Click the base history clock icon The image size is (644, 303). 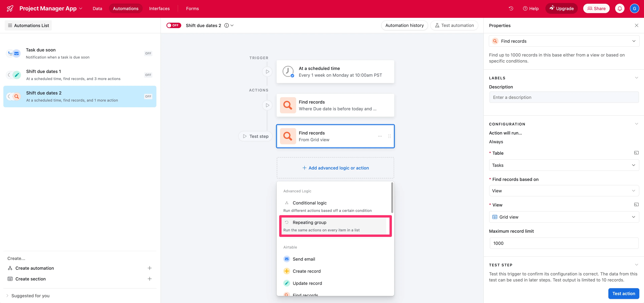click(x=511, y=9)
